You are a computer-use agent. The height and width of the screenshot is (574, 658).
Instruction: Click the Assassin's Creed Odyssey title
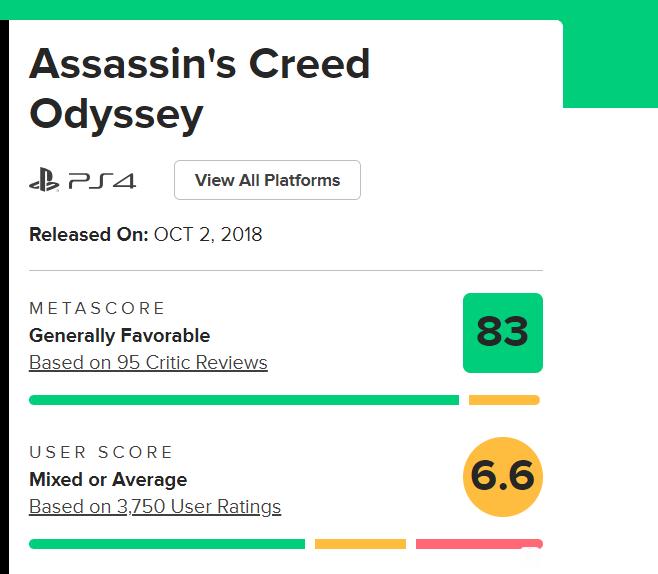[199, 89]
